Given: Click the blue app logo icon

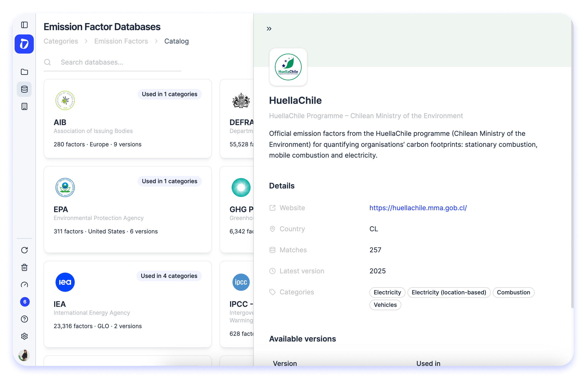Looking at the screenshot, I should click(24, 44).
